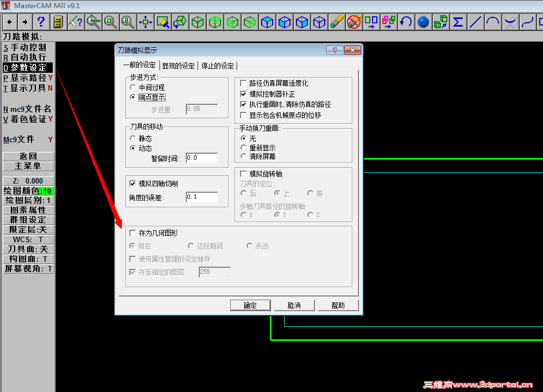Click the 确定 button to confirm

(250, 305)
